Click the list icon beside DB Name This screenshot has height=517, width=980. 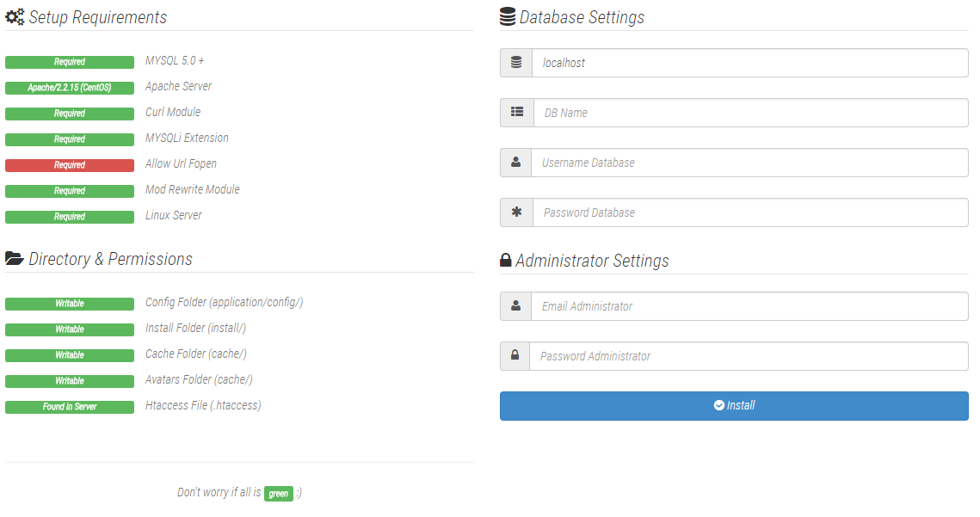[x=516, y=113]
